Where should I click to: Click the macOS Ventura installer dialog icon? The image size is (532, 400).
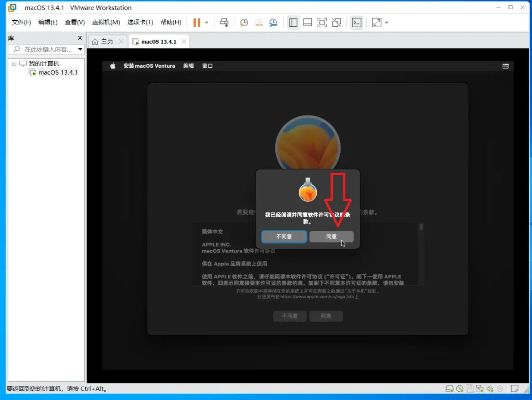pos(308,190)
